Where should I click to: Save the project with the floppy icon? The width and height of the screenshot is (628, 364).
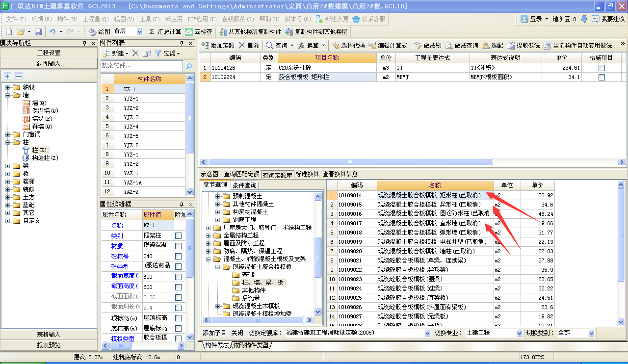click(x=38, y=31)
